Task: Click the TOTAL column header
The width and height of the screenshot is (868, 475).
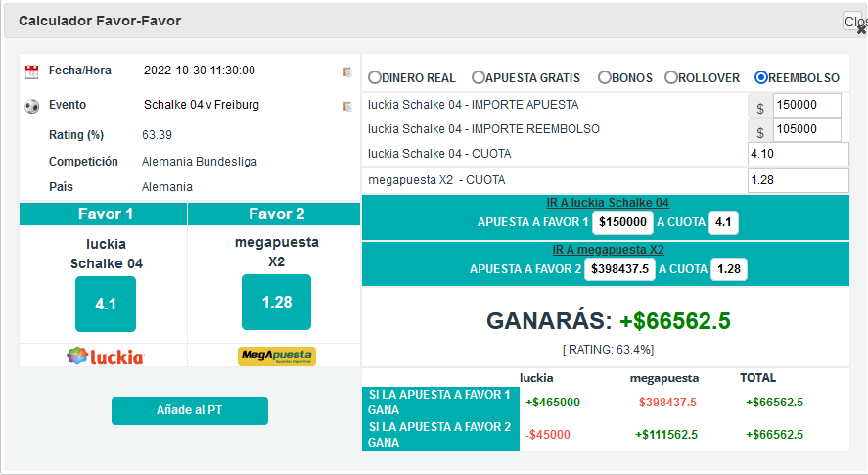Action: (x=757, y=378)
